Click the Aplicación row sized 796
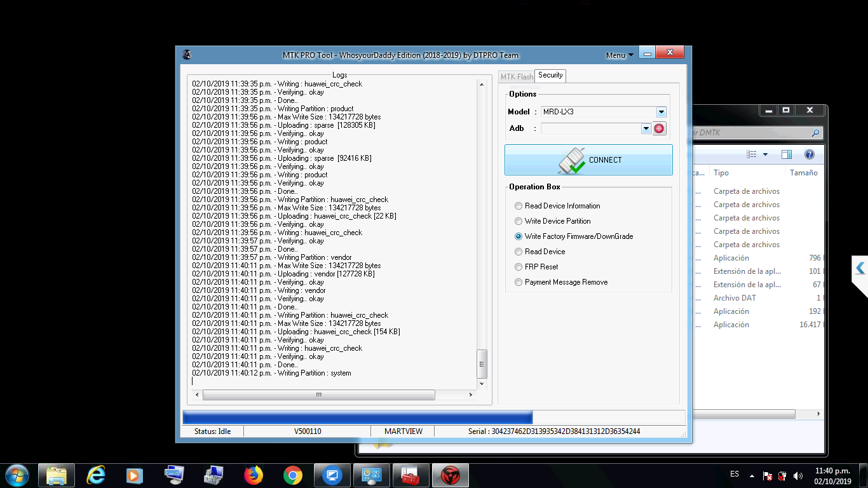 click(759, 258)
